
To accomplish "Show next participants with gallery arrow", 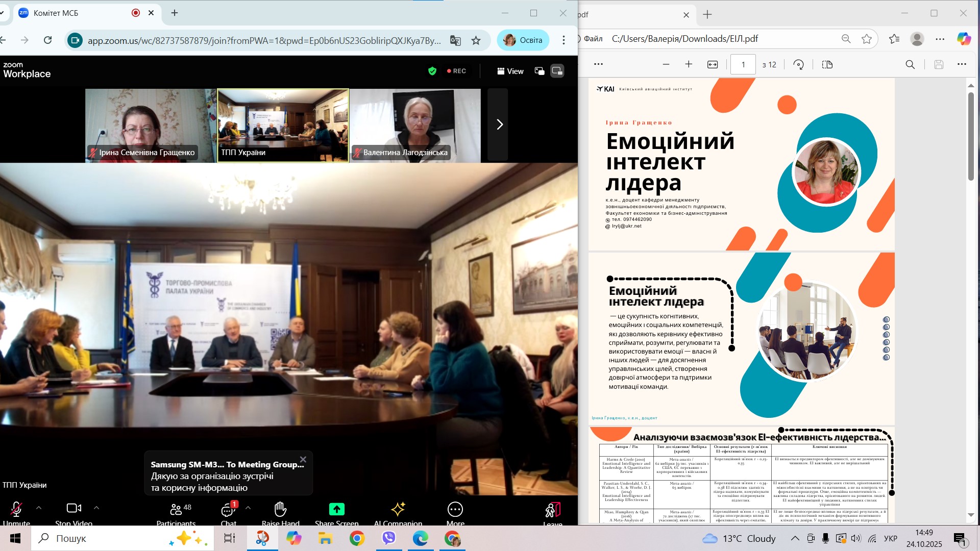I will (x=499, y=124).
